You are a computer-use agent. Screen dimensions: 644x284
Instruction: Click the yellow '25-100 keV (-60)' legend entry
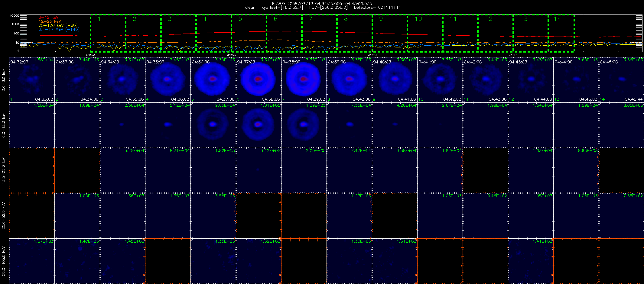[x=58, y=25]
